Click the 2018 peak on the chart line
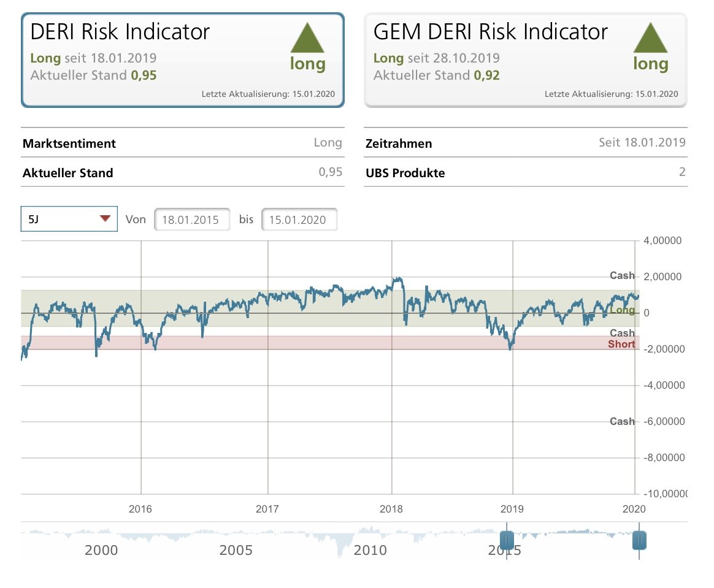The width and height of the screenshot is (714, 588). click(399, 278)
